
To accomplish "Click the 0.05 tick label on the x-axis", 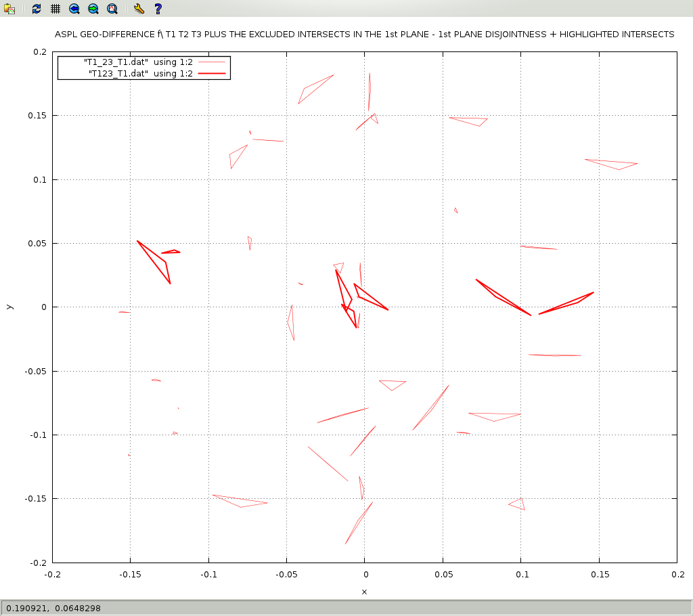I will click(x=443, y=574).
